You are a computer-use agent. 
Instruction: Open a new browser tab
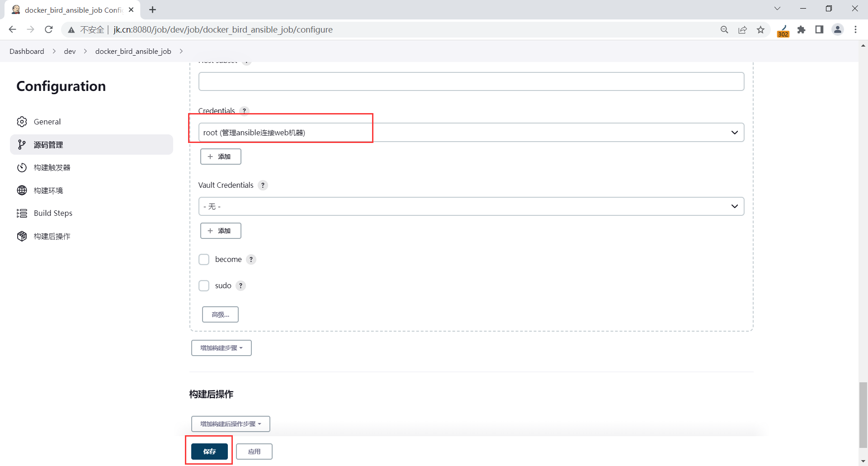coord(153,10)
